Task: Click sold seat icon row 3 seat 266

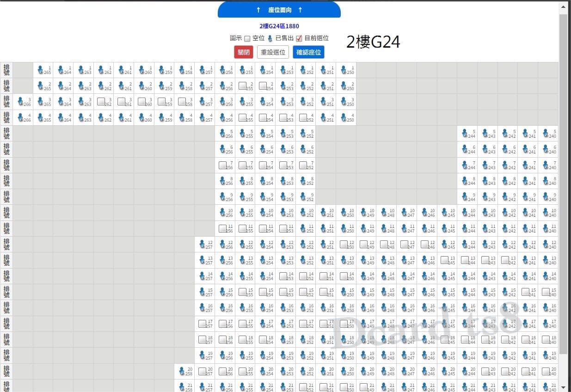Action: [20, 102]
